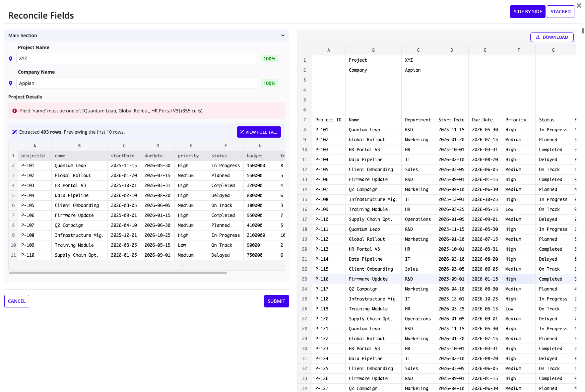585x392 pixels.
Task: Click '2100000' budget cell in preview table
Action: [x=260, y=235]
